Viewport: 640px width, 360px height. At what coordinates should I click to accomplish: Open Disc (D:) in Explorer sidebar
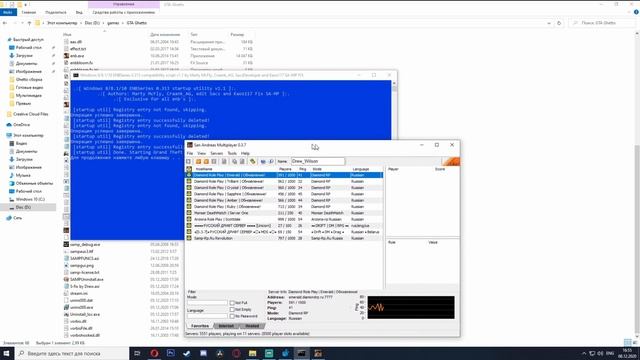[23, 207]
